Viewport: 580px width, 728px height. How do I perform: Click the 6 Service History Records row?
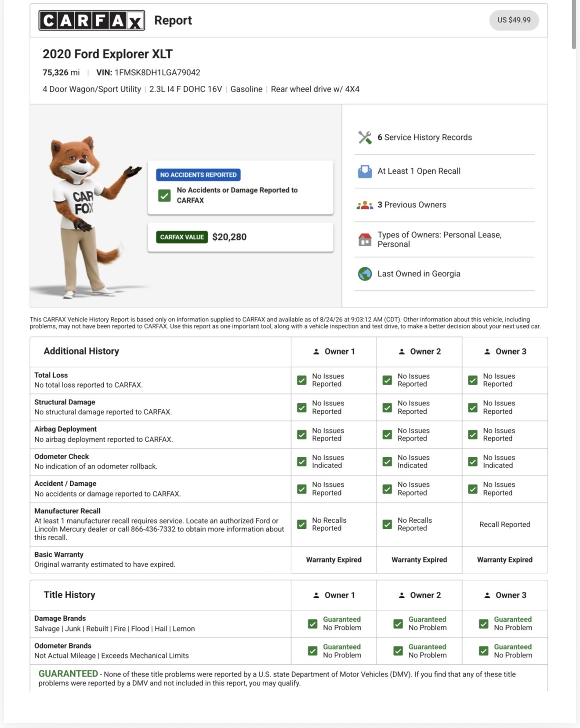[445, 137]
